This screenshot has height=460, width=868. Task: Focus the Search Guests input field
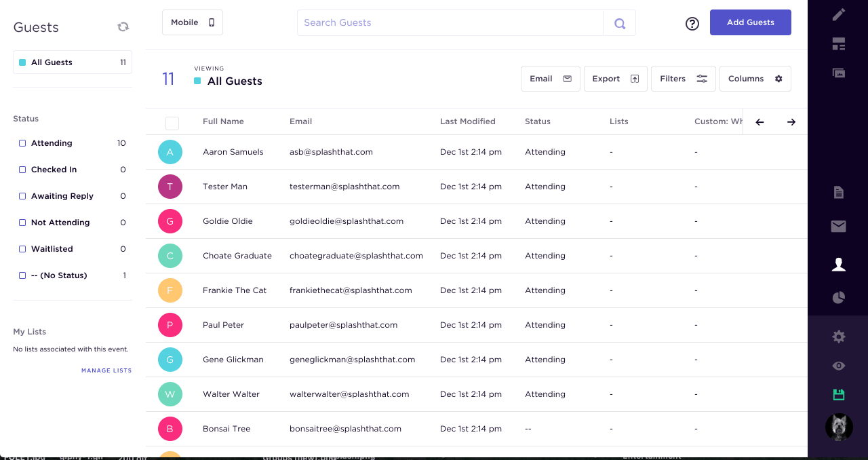[450, 22]
